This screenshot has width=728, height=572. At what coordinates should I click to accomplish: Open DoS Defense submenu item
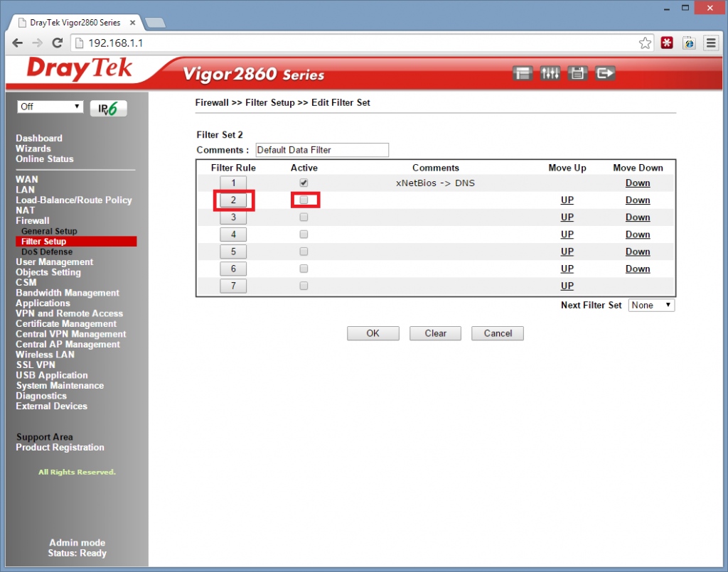[x=47, y=252]
